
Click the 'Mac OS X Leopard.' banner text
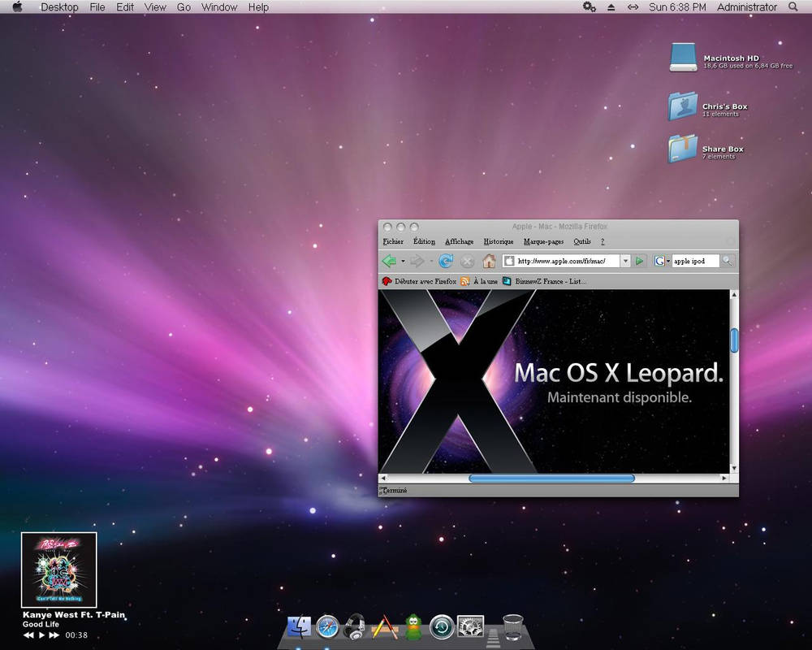pyautogui.click(x=618, y=373)
